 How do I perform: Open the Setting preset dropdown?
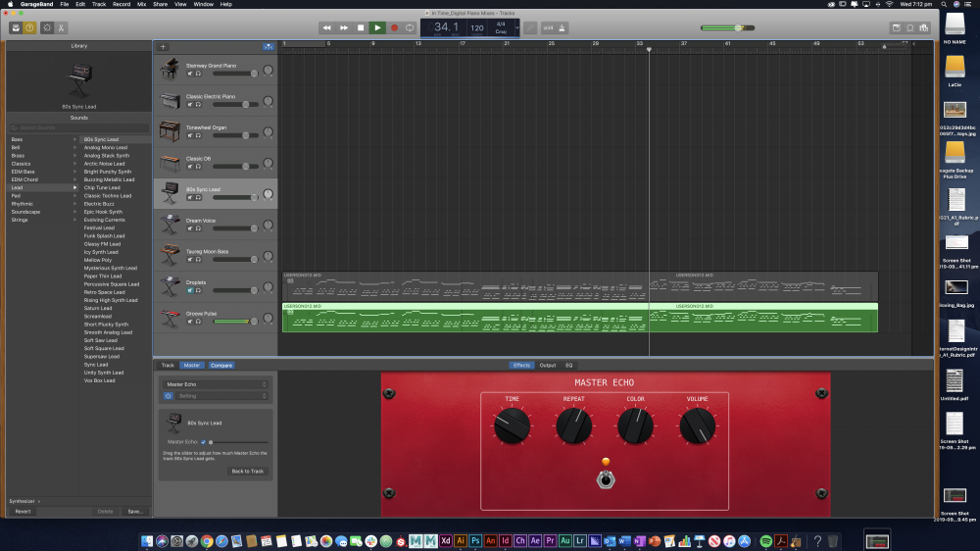pos(221,396)
